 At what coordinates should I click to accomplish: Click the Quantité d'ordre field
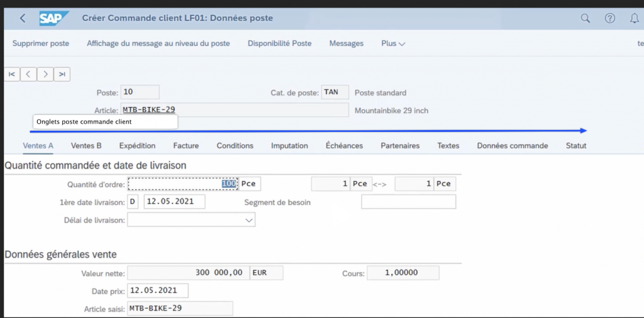(182, 184)
